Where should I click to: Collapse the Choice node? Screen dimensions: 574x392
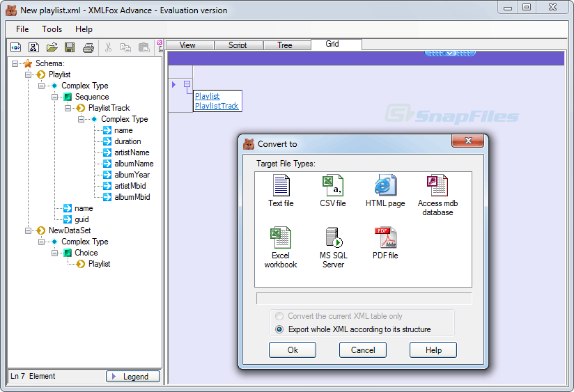(x=54, y=253)
